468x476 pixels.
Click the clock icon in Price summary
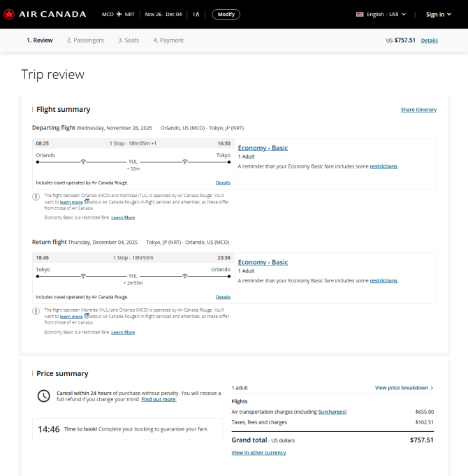(x=44, y=396)
